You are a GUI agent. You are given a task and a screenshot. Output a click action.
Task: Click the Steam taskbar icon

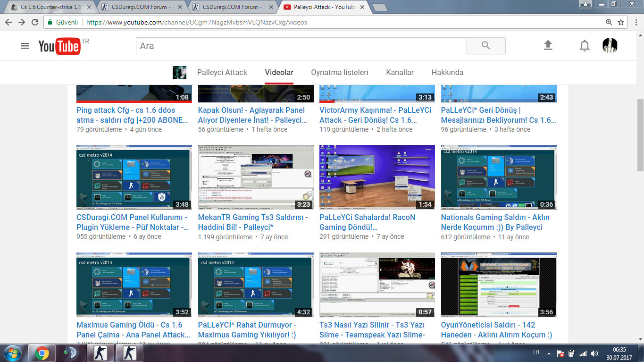click(x=71, y=353)
